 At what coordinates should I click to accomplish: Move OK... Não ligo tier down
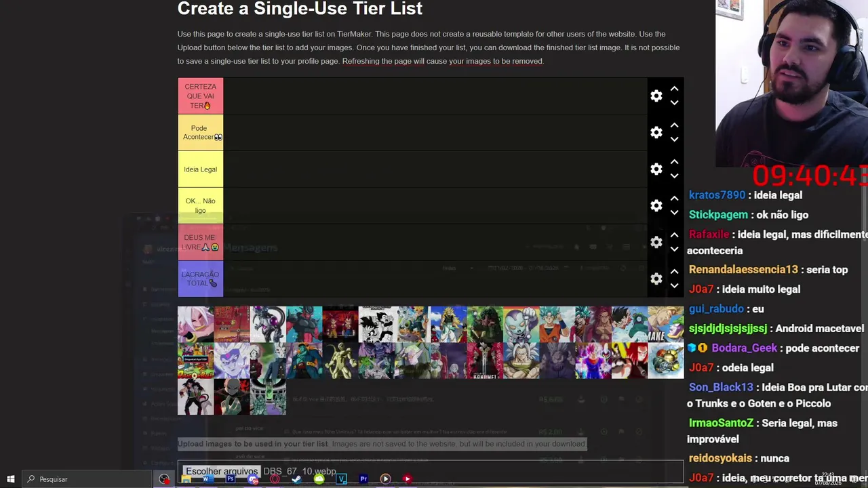[x=674, y=213]
